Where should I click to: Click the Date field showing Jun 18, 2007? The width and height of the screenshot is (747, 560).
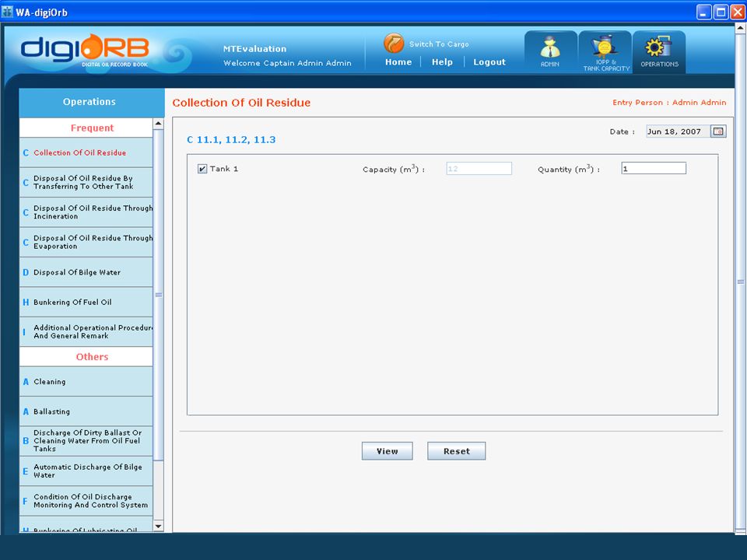point(678,131)
